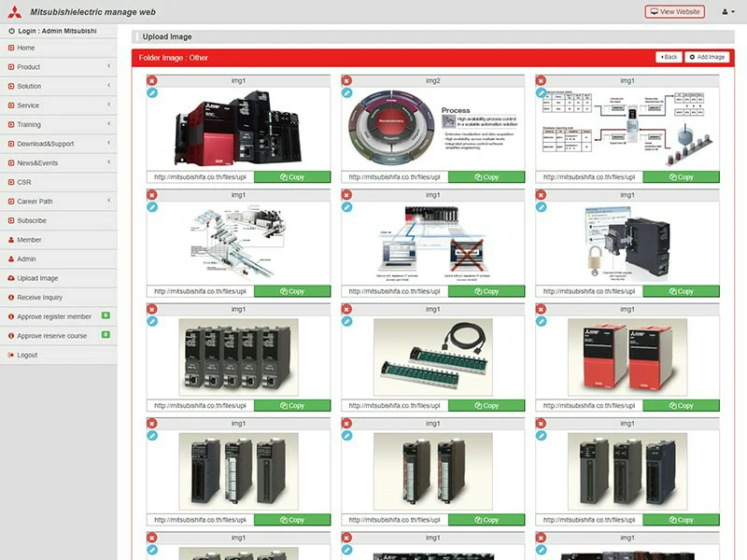747x560 pixels.
Task: Open the CSR section
Action: 59,182
